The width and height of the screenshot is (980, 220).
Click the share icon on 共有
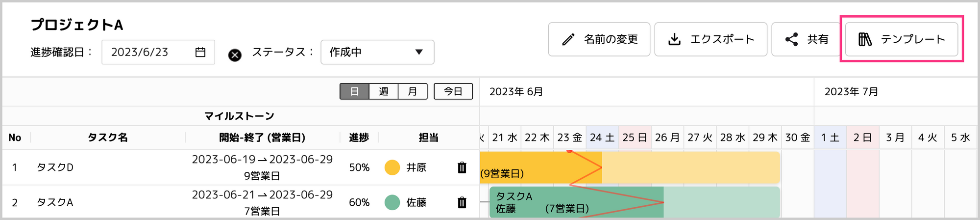791,39
